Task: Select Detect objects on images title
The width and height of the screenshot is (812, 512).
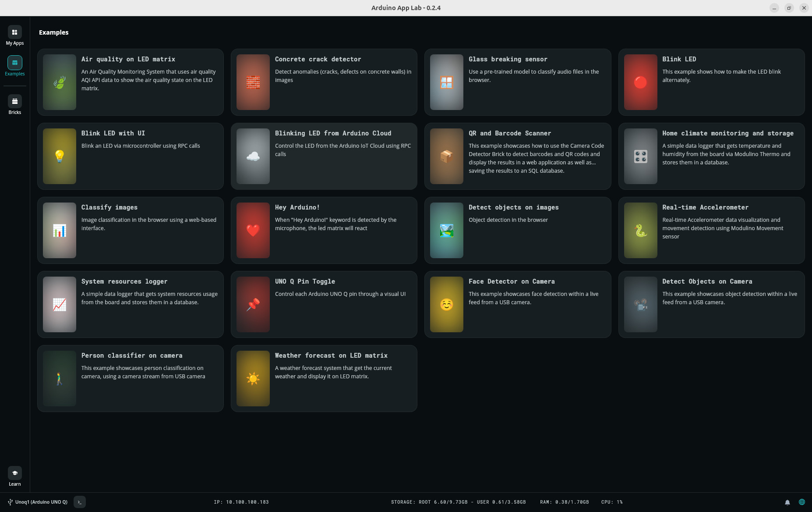Action: pos(514,207)
